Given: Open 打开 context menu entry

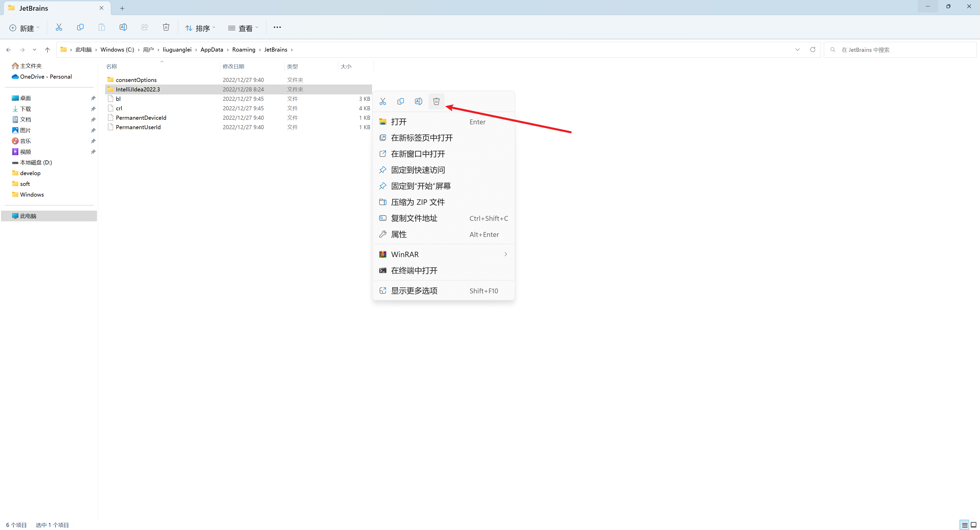Looking at the screenshot, I should tap(399, 122).
